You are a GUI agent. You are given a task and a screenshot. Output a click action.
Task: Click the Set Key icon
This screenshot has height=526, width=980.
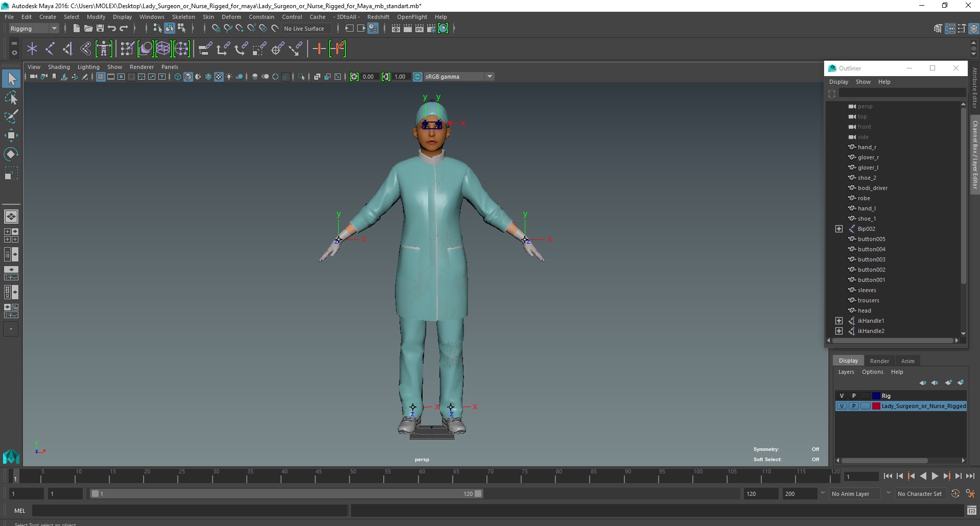[x=319, y=49]
